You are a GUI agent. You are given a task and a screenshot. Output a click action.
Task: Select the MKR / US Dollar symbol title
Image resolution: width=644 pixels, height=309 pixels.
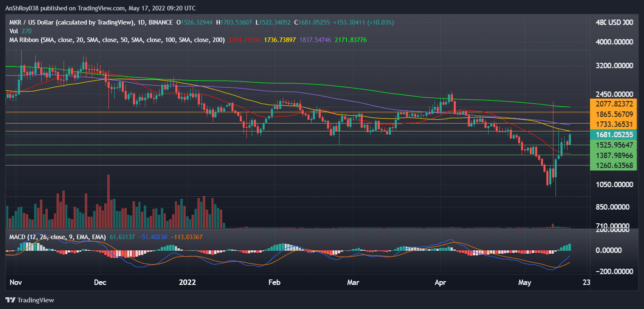tap(31, 22)
